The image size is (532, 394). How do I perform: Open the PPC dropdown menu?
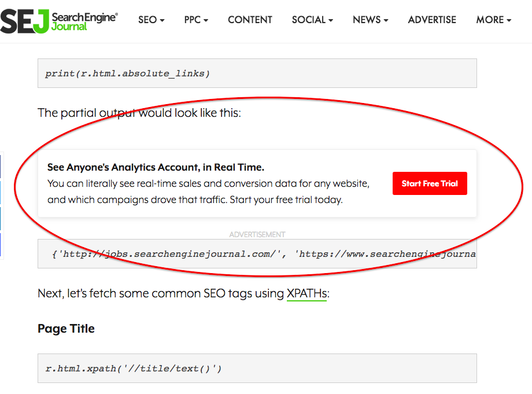tap(195, 20)
